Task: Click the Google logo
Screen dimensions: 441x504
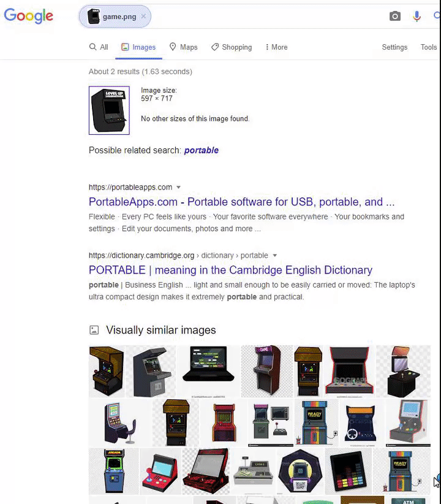Action: pos(28,16)
